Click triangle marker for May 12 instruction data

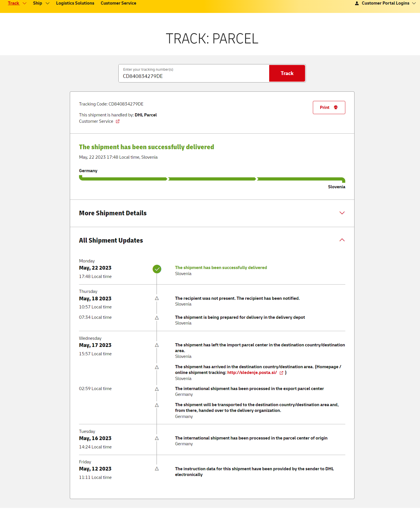157,469
